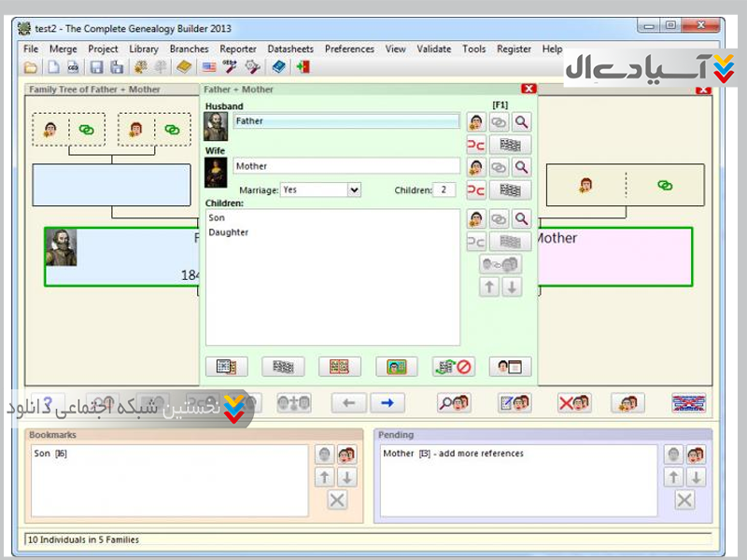The image size is (747, 560).
Task: Click green link icon in top-left ancestor box
Action: pos(87,130)
